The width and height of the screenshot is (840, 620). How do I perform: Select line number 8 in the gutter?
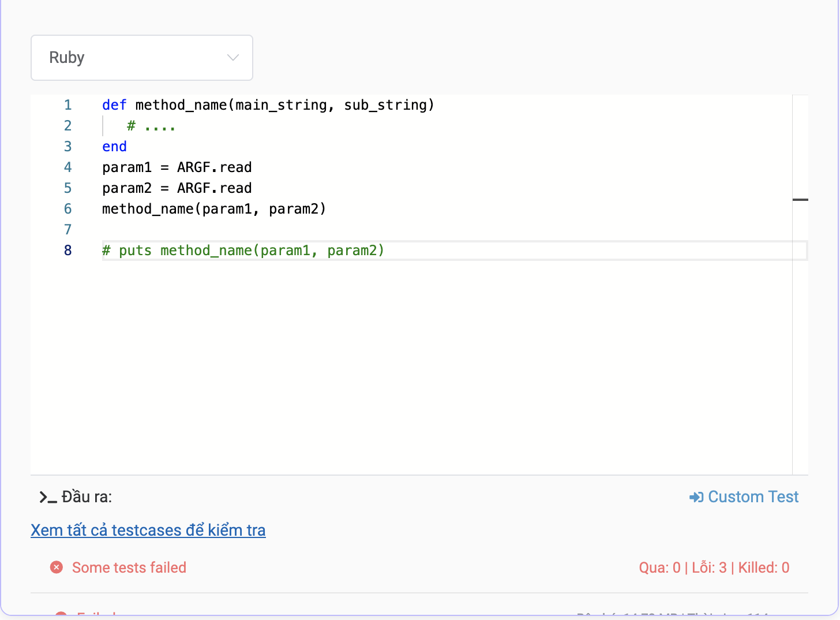click(x=68, y=251)
